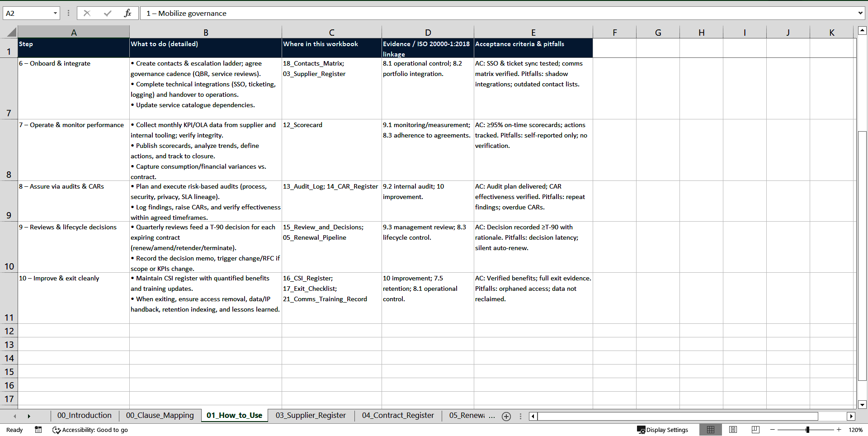
Task: Select column B header
Action: pos(206,32)
